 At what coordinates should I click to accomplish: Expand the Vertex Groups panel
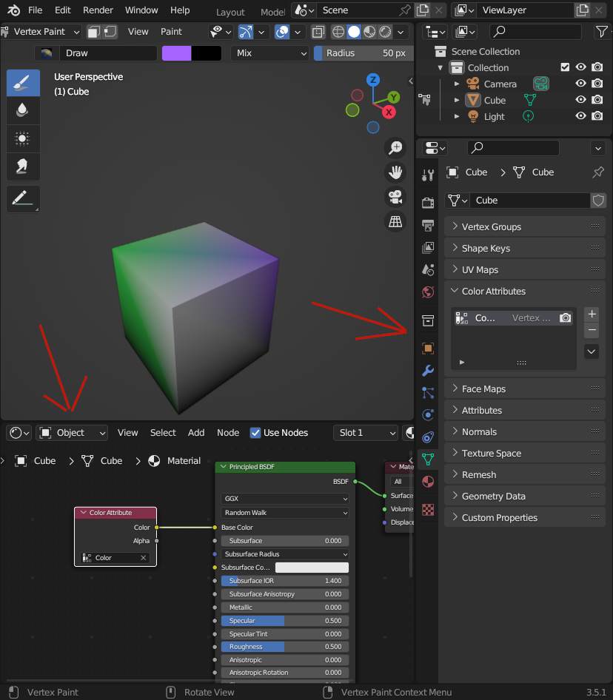tap(525, 226)
